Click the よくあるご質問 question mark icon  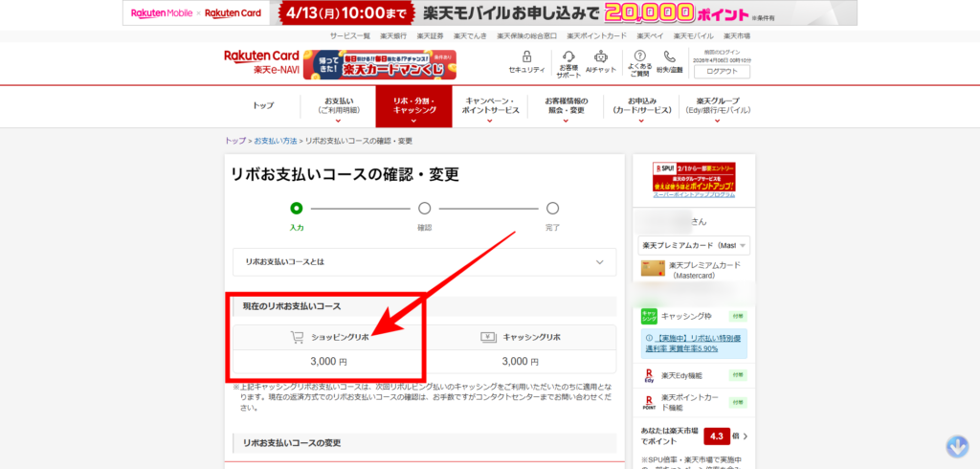pos(640,57)
